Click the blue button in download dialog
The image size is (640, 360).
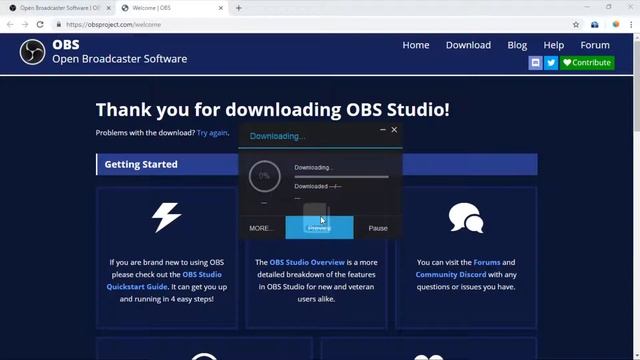(x=319, y=227)
